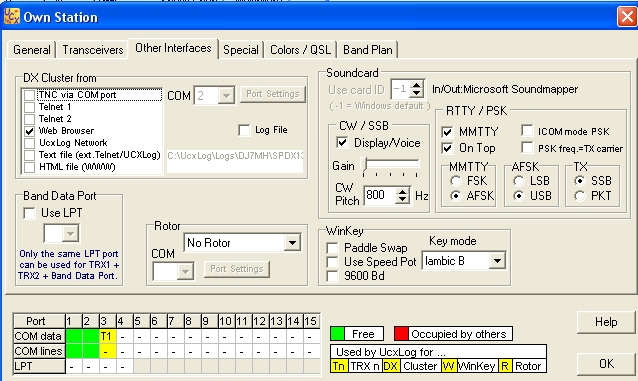Enable ICOM mode PSK

(x=527, y=131)
